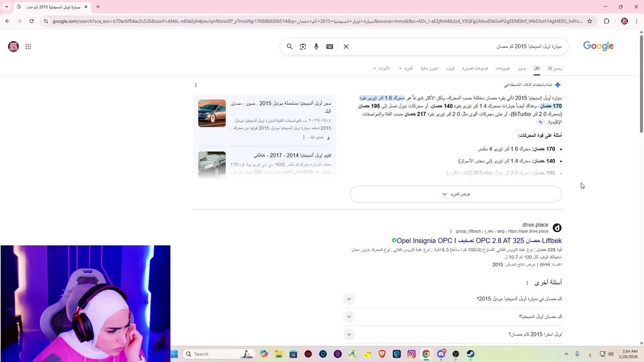Open Chrome extensions puzzle icon
Screen dimensions: 644x362
click(606, 21)
